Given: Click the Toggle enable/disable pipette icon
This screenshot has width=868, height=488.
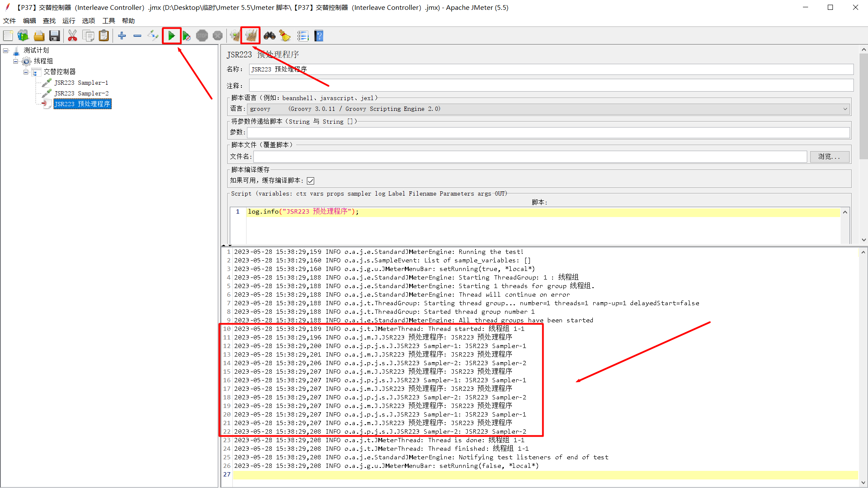Looking at the screenshot, I should tap(153, 36).
